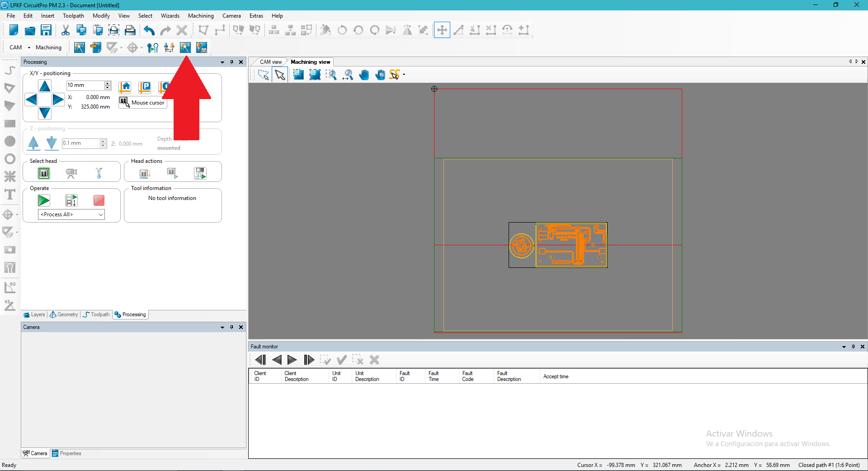The height and width of the screenshot is (471, 868).
Task: Click the Cut scissors icon
Action: 66,30
